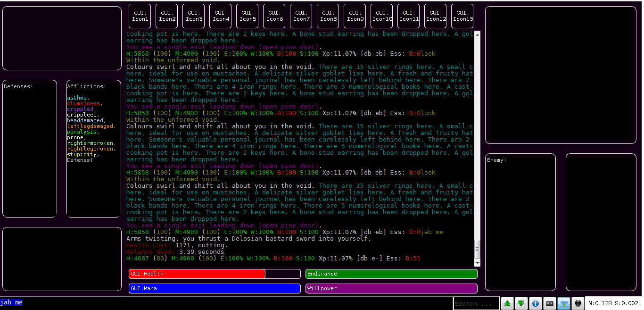Toggle timestamps with blue info icon
Viewport: 644px width, 310px height.
coord(535,303)
